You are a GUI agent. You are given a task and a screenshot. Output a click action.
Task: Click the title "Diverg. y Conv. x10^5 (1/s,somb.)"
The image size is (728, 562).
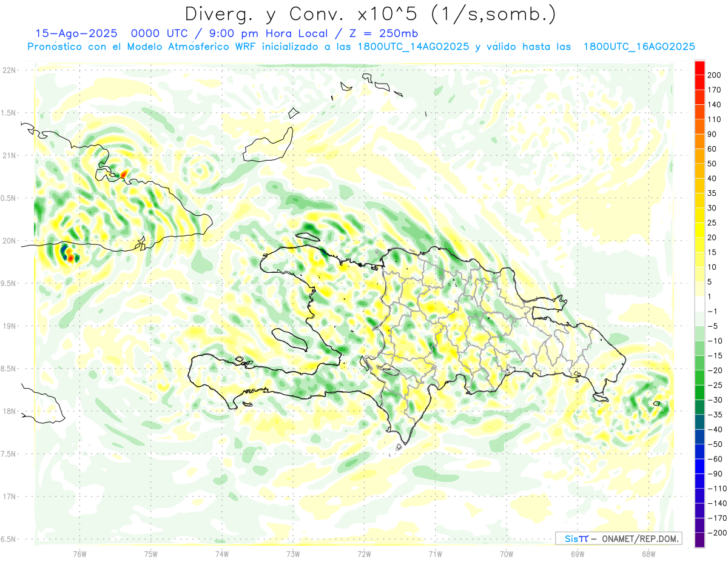pos(369,14)
